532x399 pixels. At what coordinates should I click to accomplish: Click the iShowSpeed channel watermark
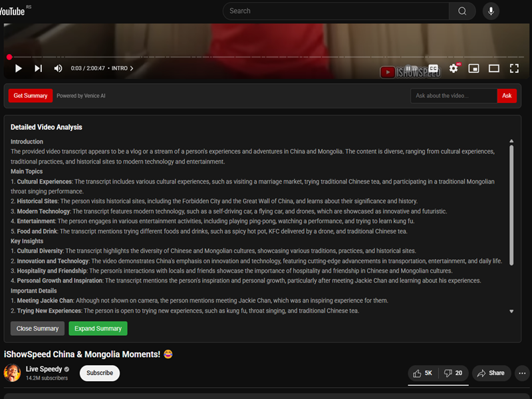coord(410,72)
